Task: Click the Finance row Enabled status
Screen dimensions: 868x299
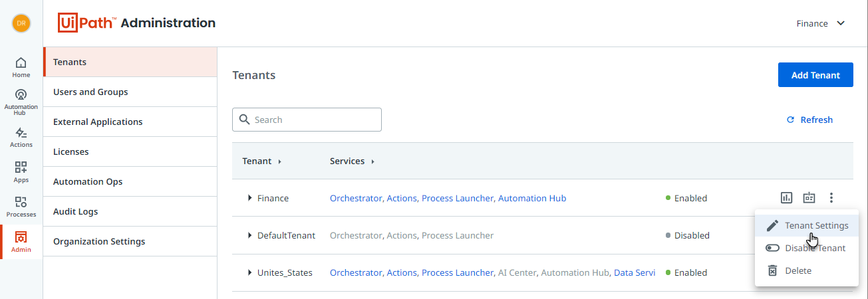Action: coord(686,198)
